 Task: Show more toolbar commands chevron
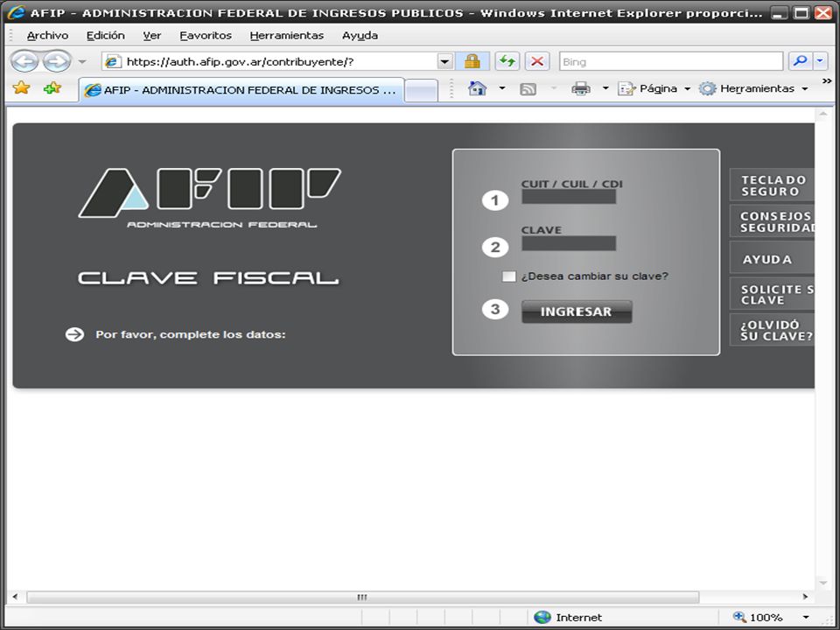(827, 81)
